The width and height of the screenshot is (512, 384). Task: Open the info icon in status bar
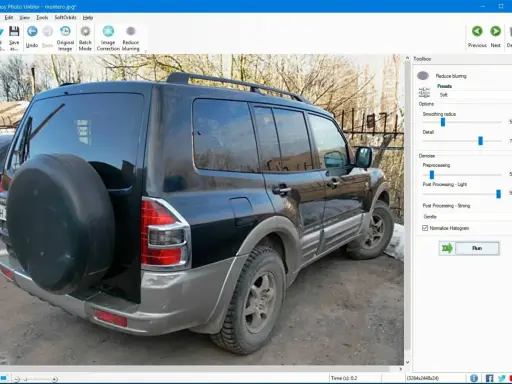pos(474,378)
